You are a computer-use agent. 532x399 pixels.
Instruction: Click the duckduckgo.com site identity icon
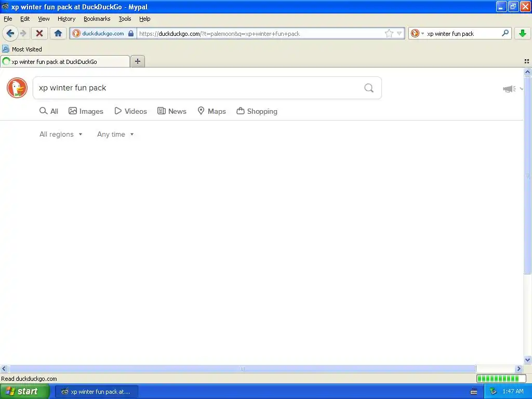[x=76, y=33]
